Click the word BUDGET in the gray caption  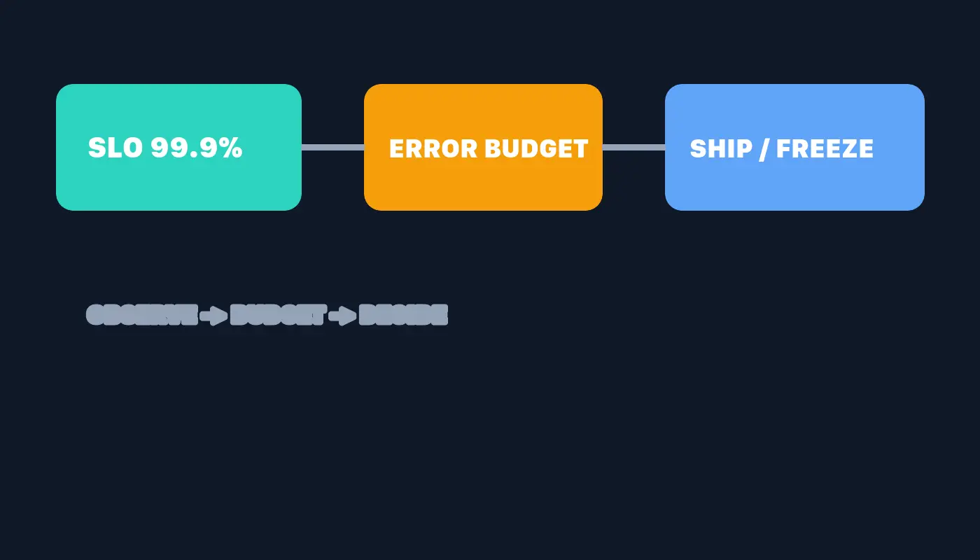[x=278, y=315]
